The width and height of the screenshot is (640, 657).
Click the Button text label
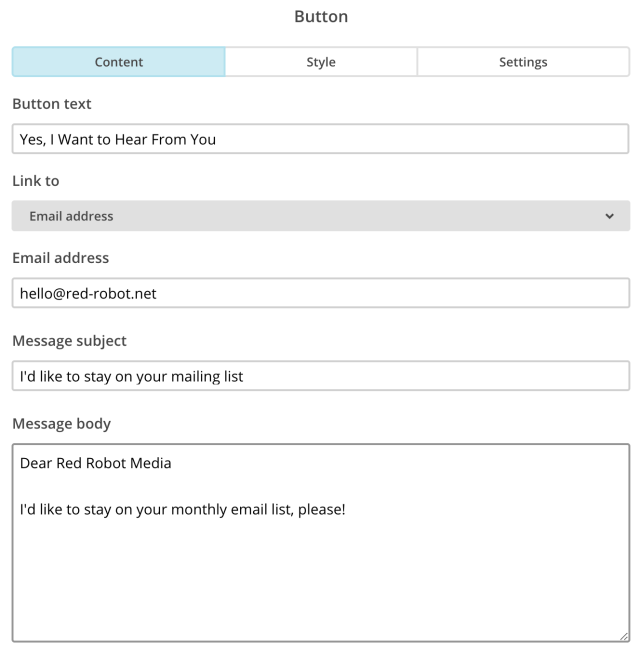(52, 103)
